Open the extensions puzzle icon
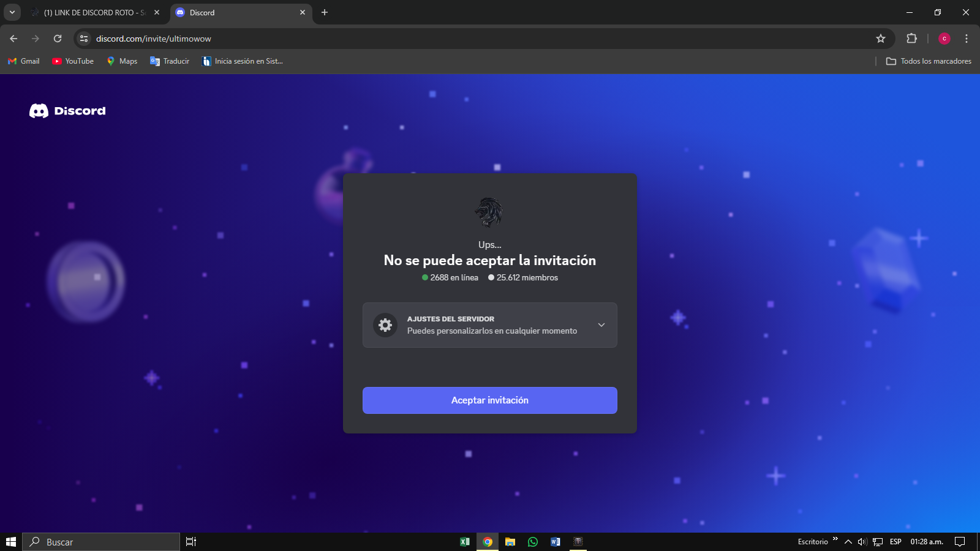The image size is (980, 551). [911, 39]
